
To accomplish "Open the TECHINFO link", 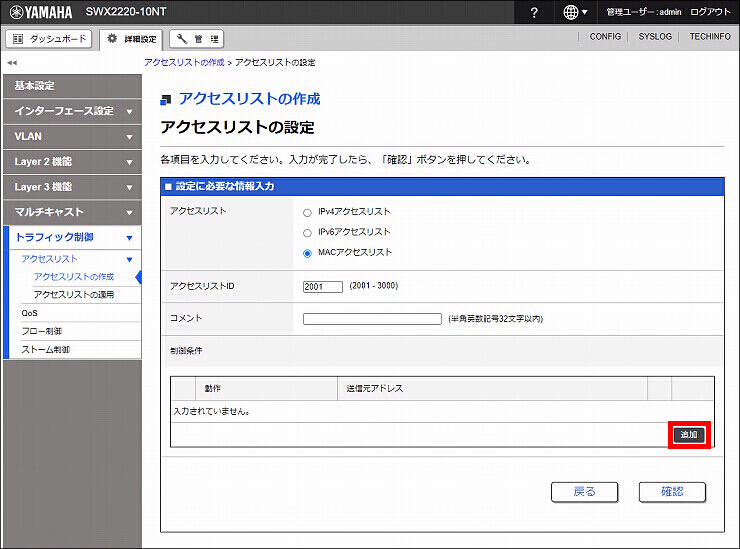I will pos(710,36).
